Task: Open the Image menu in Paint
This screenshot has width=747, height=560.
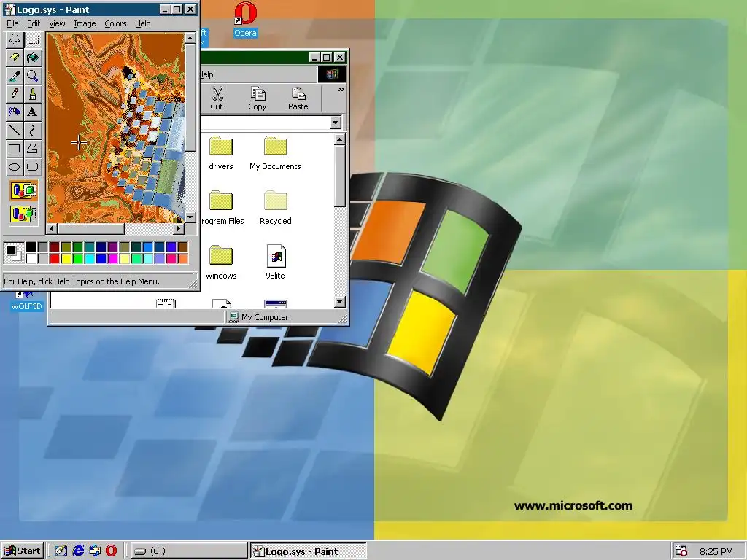Action: click(x=85, y=23)
